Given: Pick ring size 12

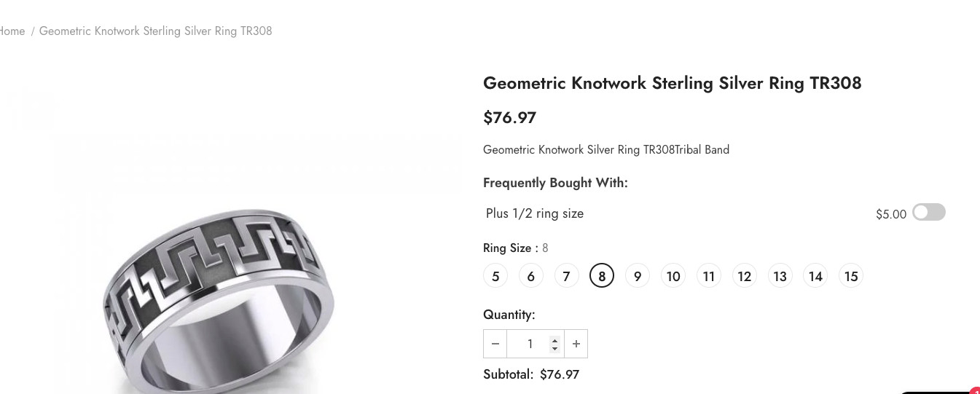Looking at the screenshot, I should pyautogui.click(x=745, y=276).
